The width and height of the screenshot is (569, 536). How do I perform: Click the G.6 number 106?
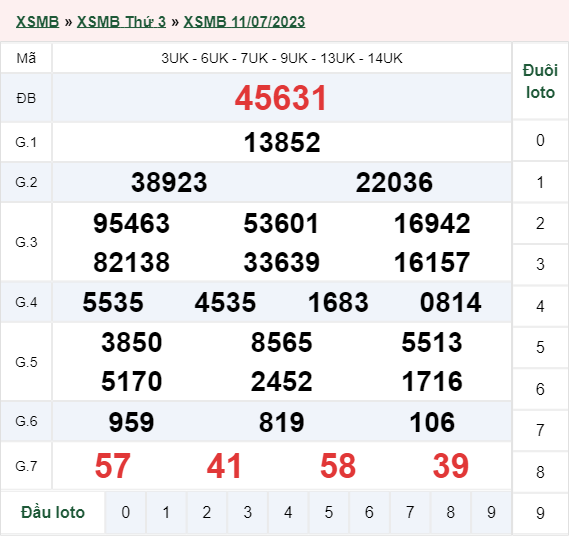432,422
